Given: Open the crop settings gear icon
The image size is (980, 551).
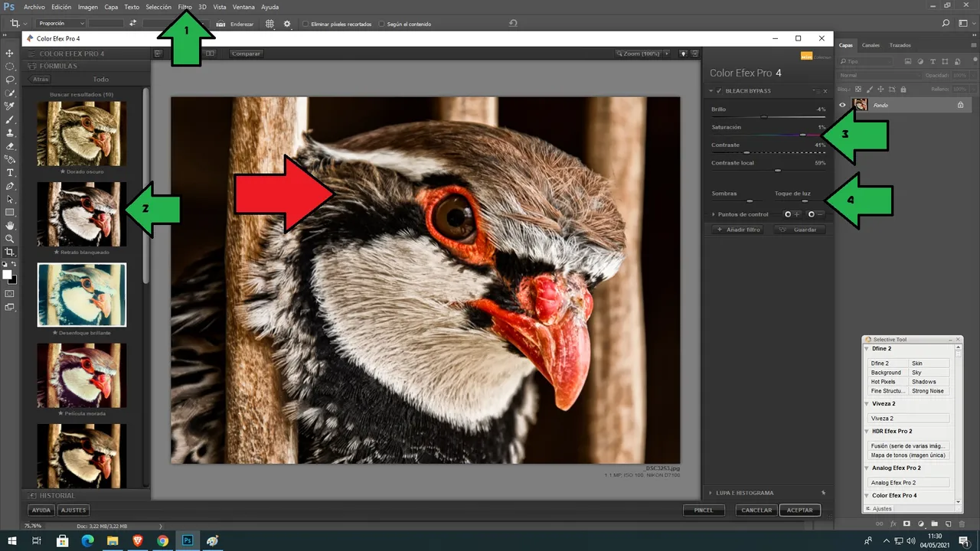Looking at the screenshot, I should [287, 24].
